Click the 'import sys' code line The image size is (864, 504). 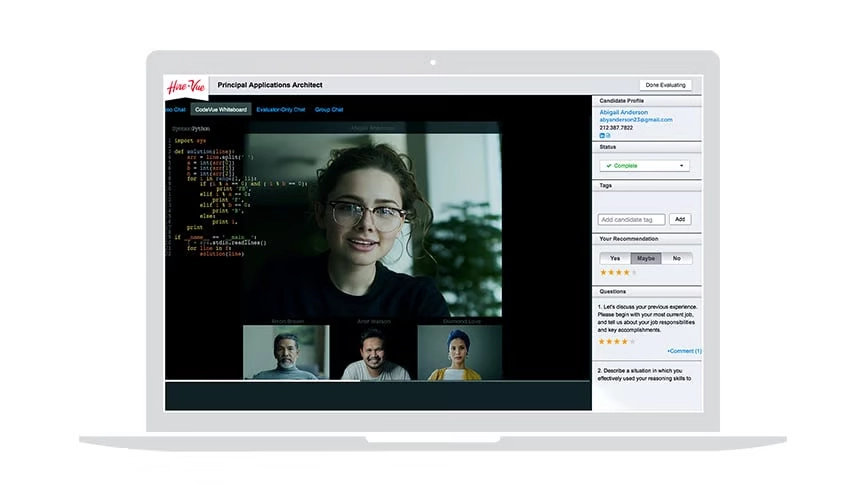pyautogui.click(x=190, y=141)
